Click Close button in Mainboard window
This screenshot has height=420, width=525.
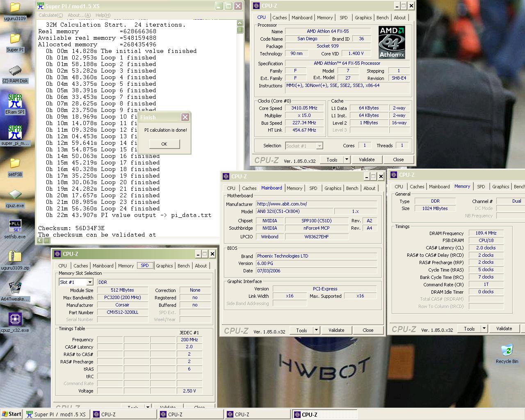tap(368, 330)
